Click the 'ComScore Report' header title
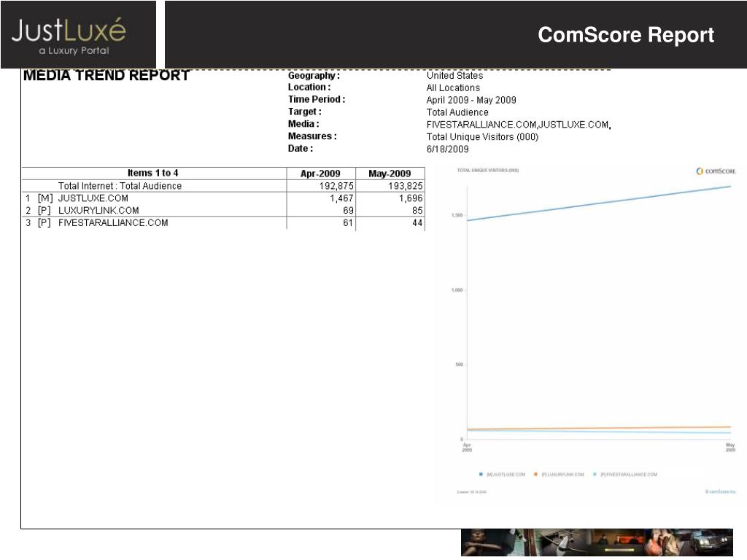Screen dimensions: 747x560 pyautogui.click(x=625, y=35)
